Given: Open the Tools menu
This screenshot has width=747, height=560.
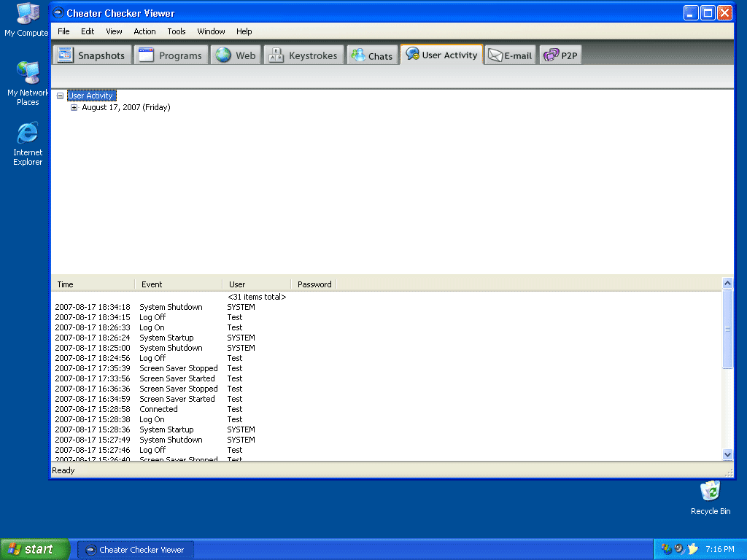Looking at the screenshot, I should pyautogui.click(x=177, y=31).
